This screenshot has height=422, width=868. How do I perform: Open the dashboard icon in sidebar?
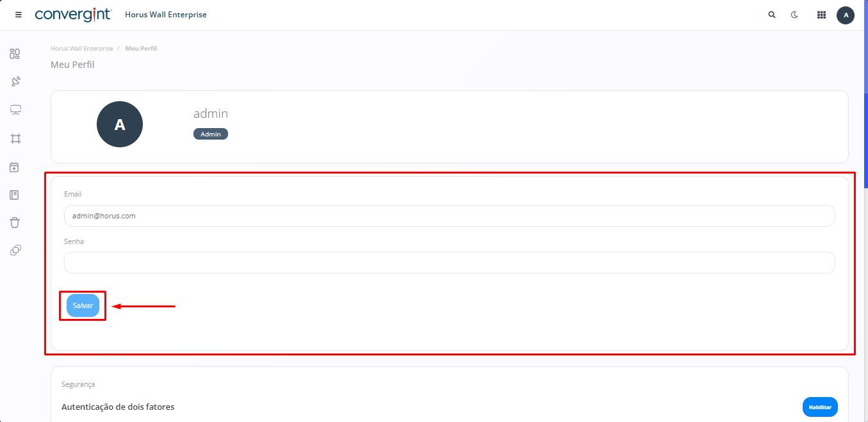[15, 54]
